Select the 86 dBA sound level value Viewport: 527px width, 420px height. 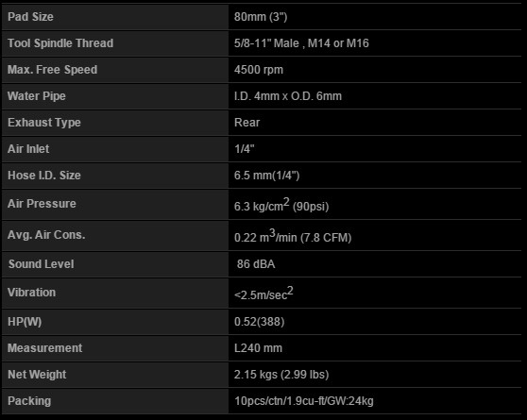coord(256,264)
